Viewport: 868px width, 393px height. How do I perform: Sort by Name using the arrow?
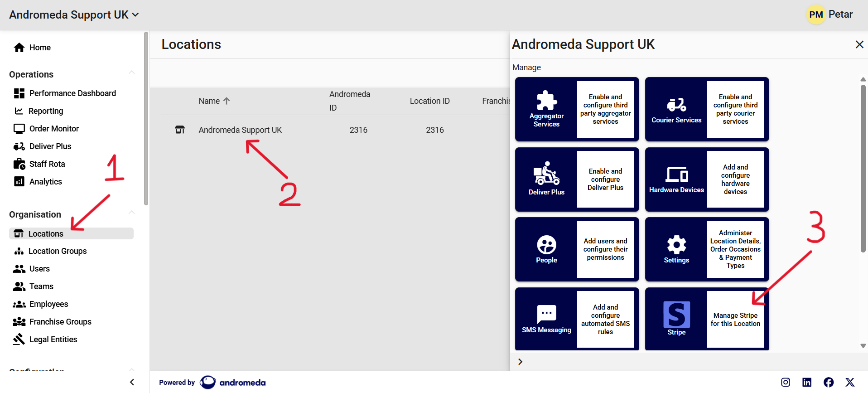[227, 101]
